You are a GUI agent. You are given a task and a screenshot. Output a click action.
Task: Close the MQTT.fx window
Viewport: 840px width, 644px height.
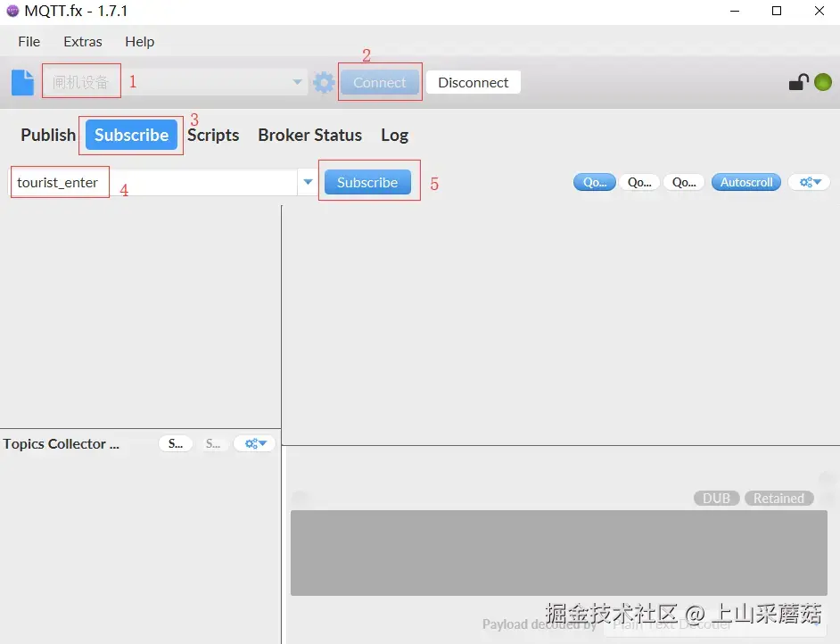click(x=819, y=11)
